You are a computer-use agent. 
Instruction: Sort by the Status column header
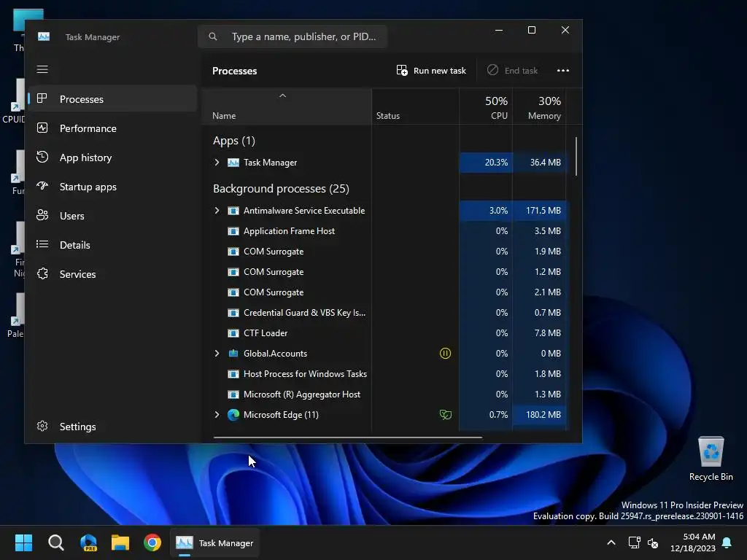[x=415, y=106]
